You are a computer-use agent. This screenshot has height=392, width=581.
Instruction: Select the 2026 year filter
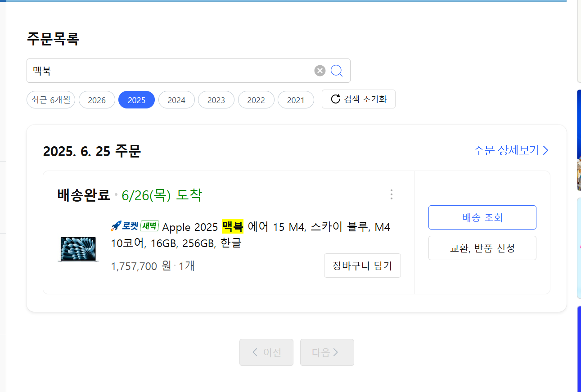97,100
